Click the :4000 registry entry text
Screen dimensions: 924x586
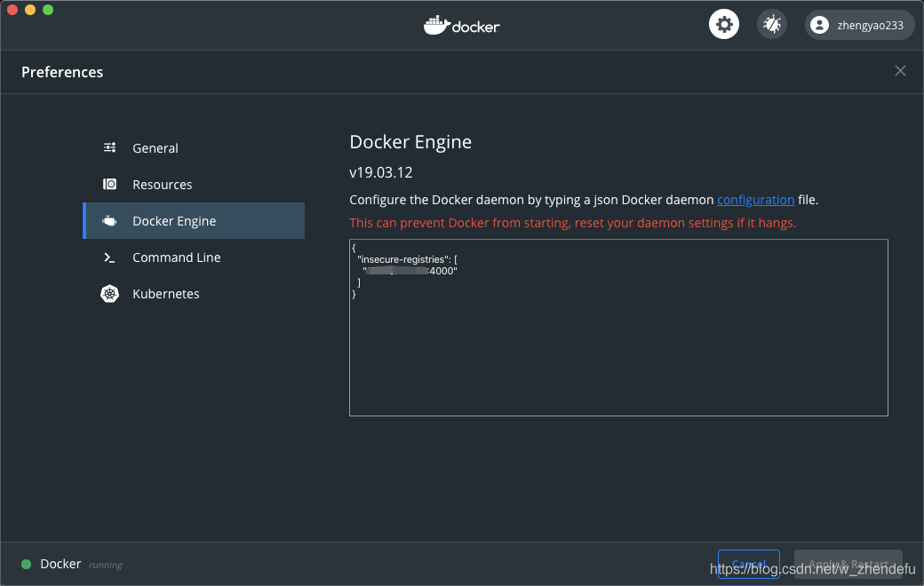click(x=410, y=271)
